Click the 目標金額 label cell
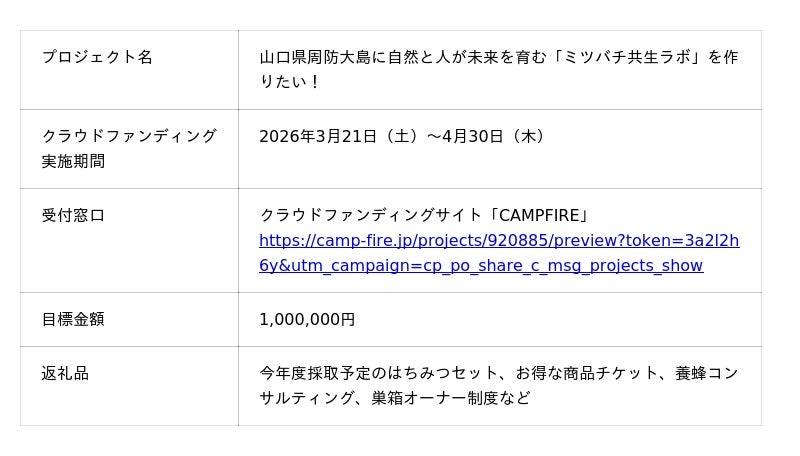 pyautogui.click(x=73, y=319)
